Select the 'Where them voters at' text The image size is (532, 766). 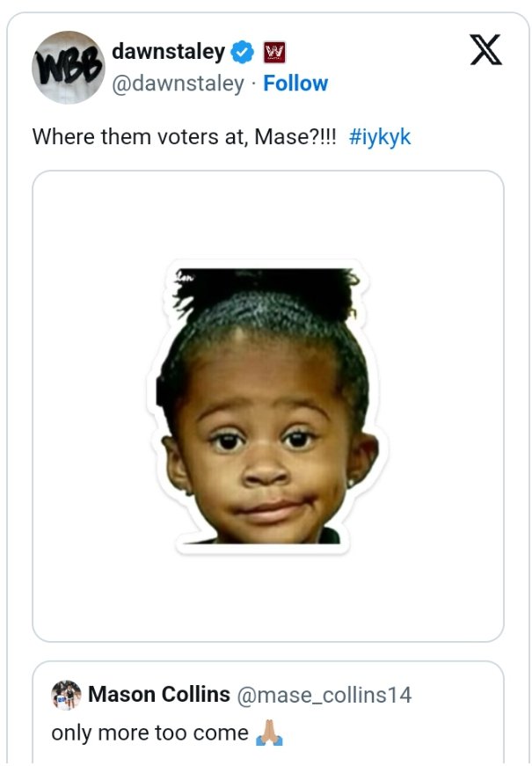pos(141,137)
